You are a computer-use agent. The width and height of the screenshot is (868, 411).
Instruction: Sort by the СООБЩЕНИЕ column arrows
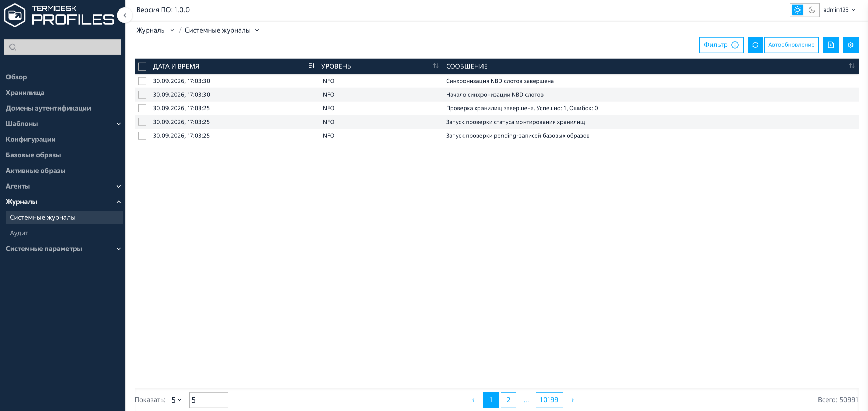click(x=852, y=66)
